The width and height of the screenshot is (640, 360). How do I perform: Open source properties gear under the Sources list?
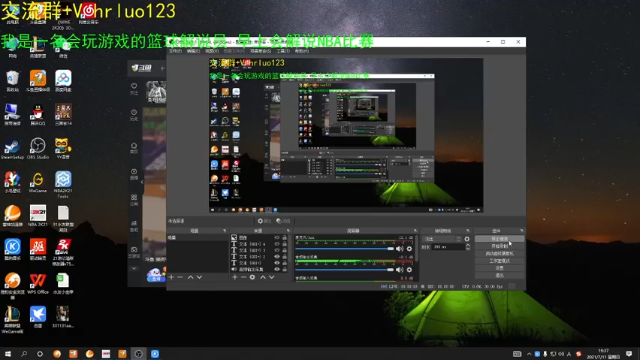[252, 277]
